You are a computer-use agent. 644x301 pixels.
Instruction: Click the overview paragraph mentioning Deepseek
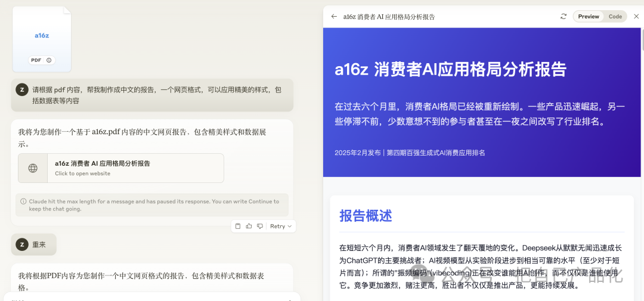[481, 266]
